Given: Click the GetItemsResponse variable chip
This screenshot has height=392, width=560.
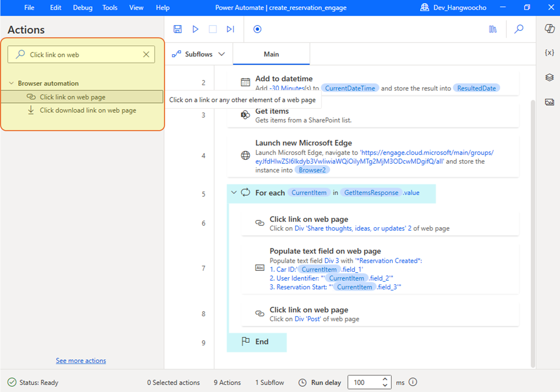Looking at the screenshot, I should (371, 193).
